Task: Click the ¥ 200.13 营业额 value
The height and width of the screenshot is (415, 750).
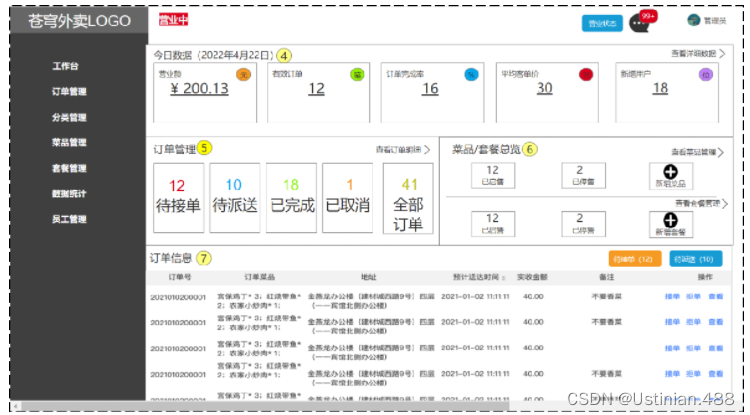Action: pos(199,88)
